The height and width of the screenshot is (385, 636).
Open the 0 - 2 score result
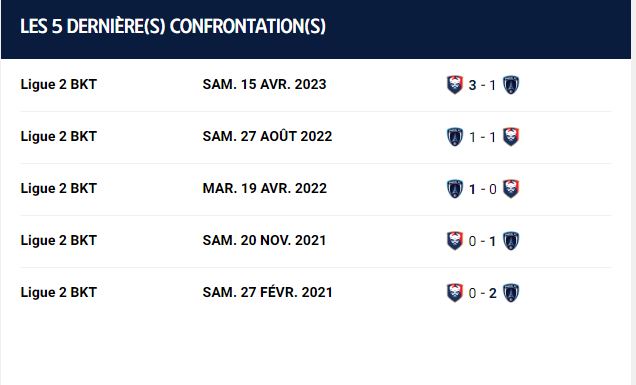tap(482, 293)
